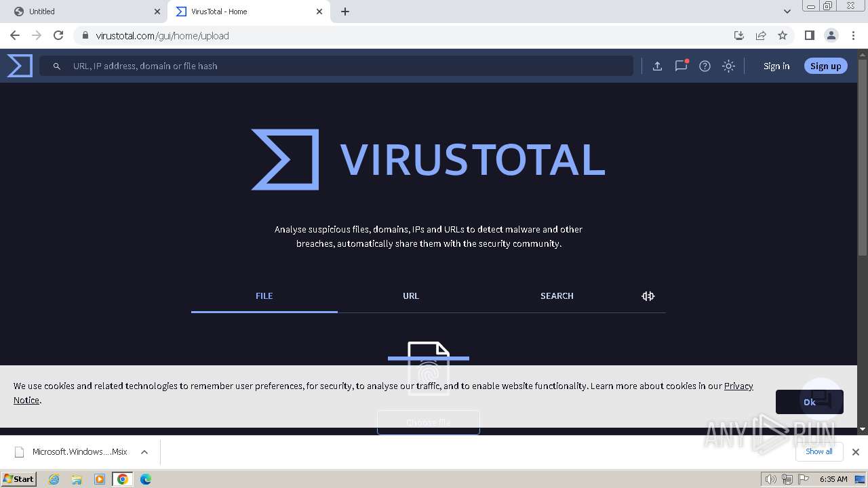Click the system clock 6:35 AM

(833, 479)
